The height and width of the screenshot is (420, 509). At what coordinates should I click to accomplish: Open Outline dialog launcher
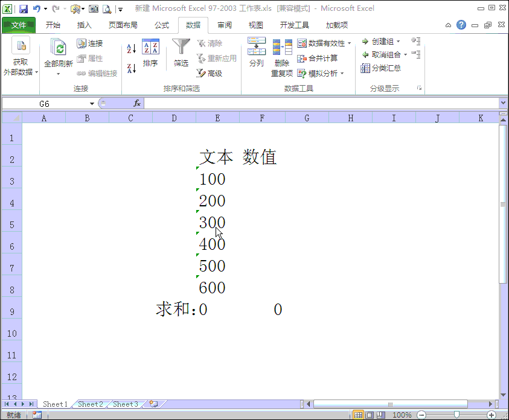[420, 88]
